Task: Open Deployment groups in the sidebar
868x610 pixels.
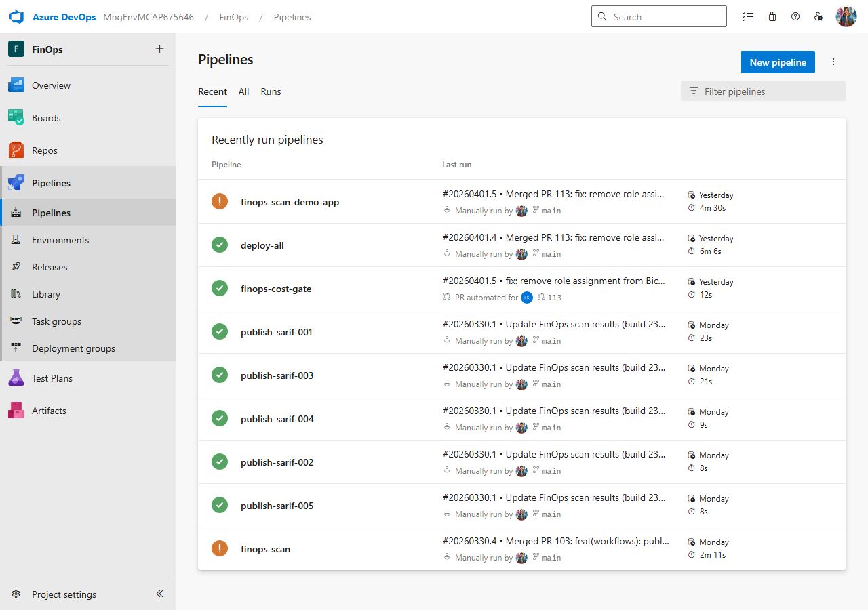Action: click(88, 348)
